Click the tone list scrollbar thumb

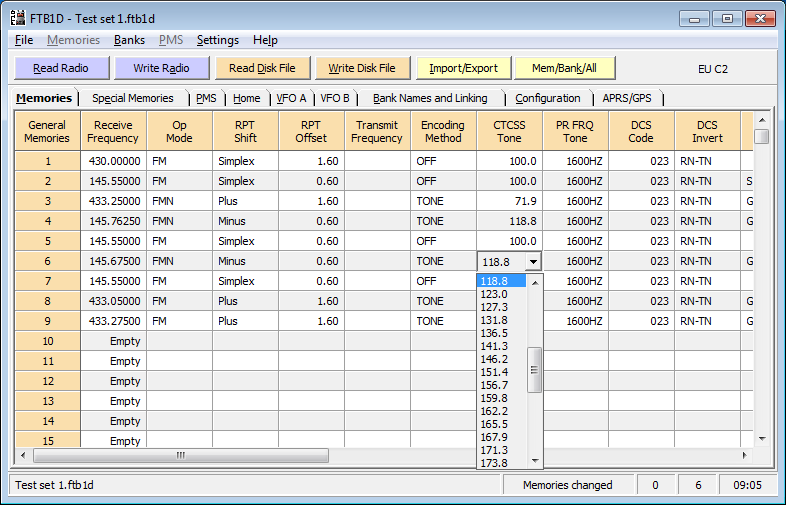click(535, 369)
